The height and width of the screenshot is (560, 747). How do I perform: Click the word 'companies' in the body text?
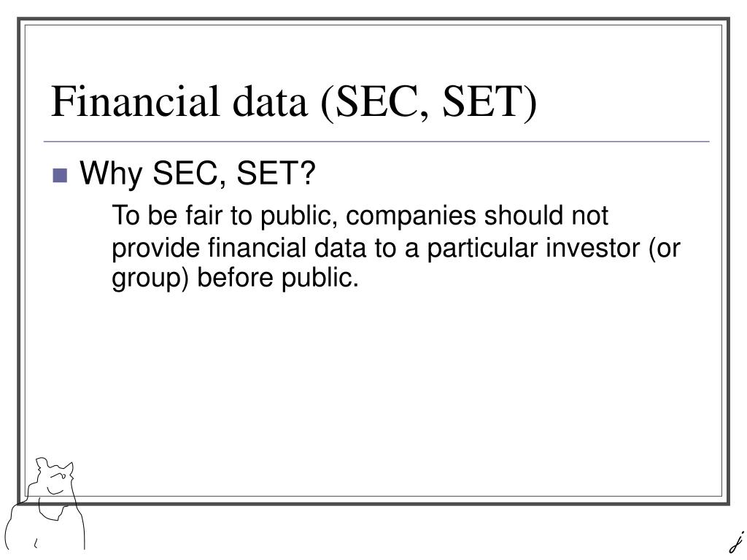[411, 217]
